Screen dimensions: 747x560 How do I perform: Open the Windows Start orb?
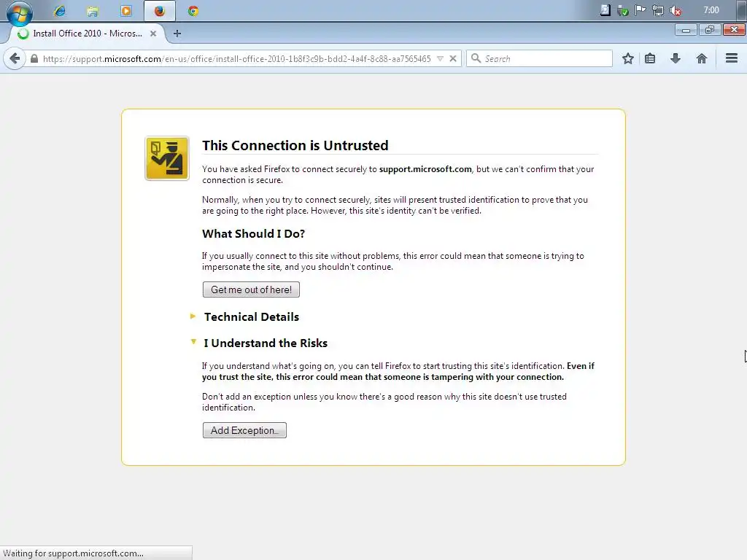point(20,12)
